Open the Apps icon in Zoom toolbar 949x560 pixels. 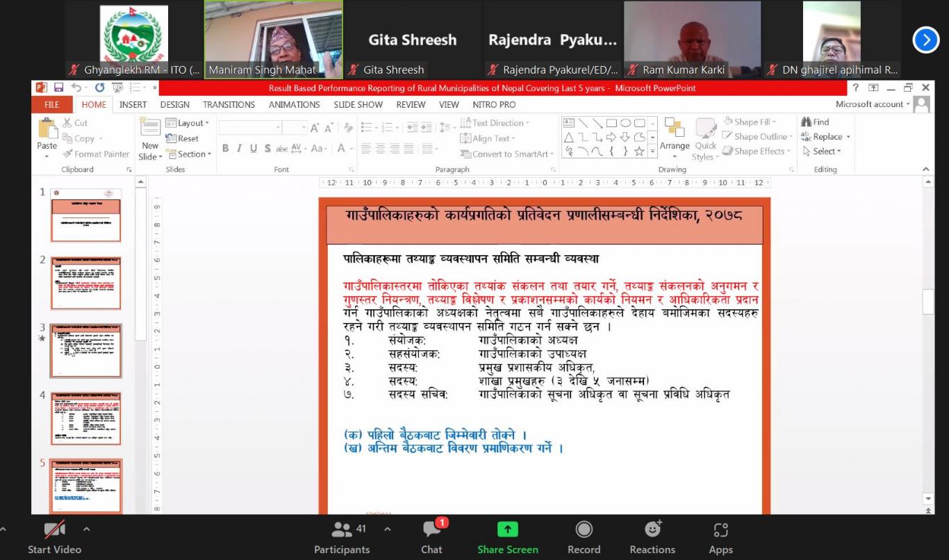point(720,530)
